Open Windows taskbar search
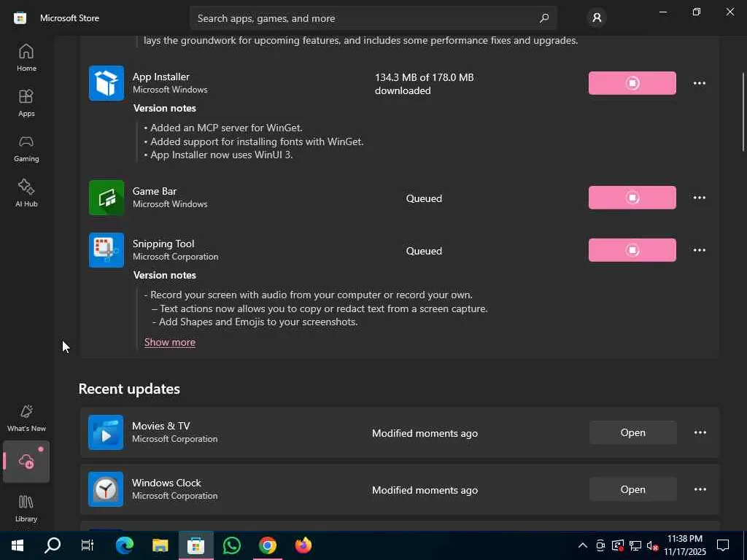The height and width of the screenshot is (560, 747). [53, 545]
